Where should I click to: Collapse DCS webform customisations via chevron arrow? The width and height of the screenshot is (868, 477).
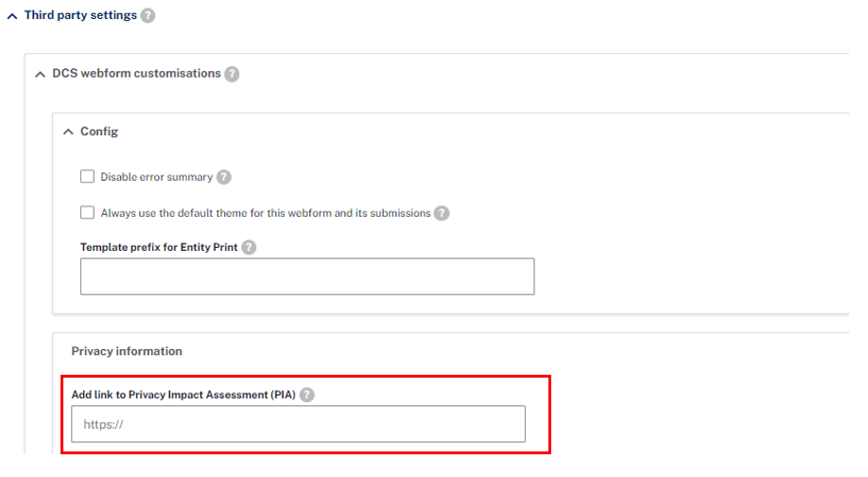[40, 74]
